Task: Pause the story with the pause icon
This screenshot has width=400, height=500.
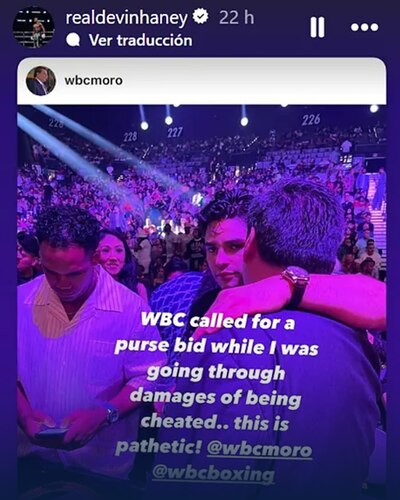Action: coord(317,27)
